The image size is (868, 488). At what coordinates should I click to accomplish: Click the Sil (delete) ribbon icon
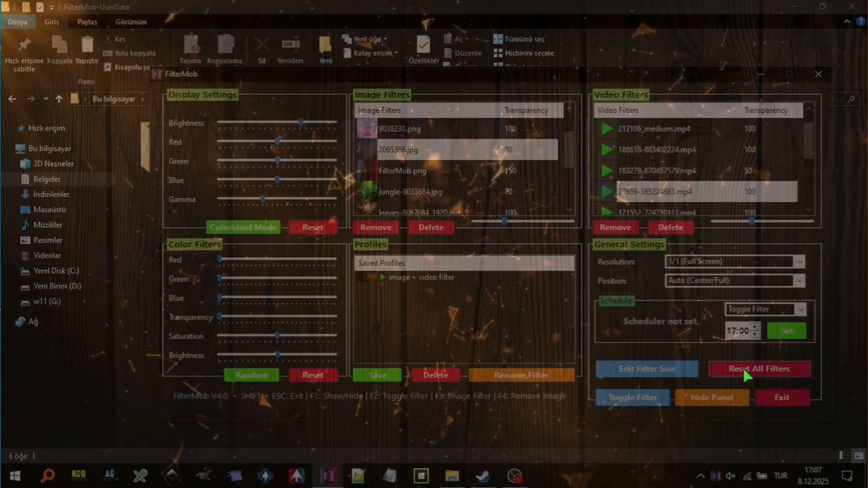pos(262,45)
